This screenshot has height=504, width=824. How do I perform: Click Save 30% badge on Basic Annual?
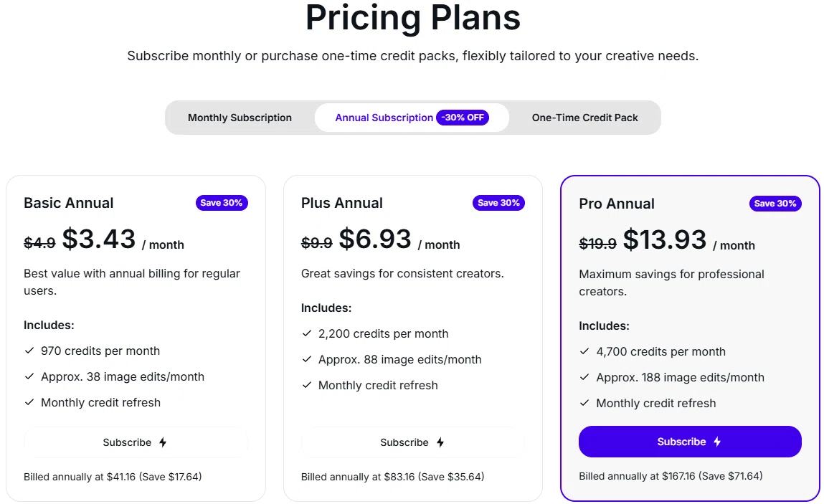(222, 203)
